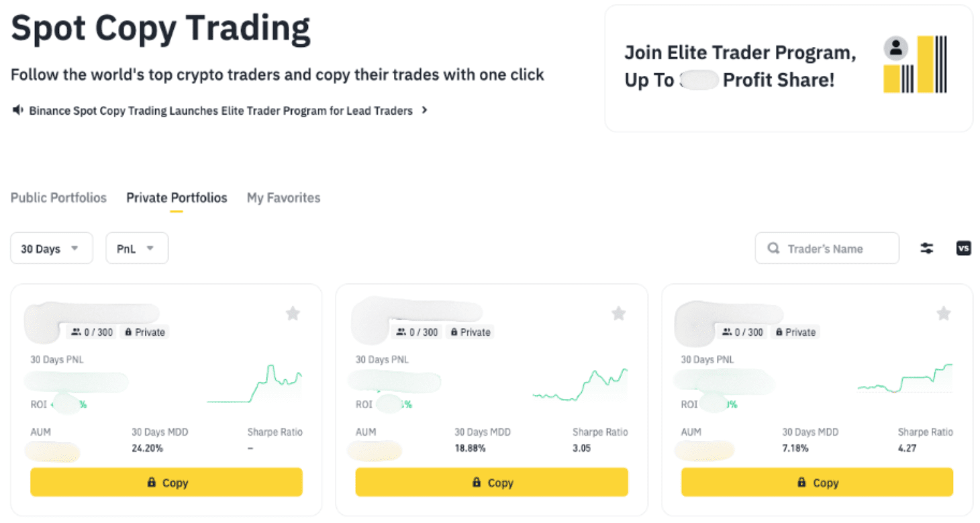Toggle the star on the second portfolio card

point(618,314)
